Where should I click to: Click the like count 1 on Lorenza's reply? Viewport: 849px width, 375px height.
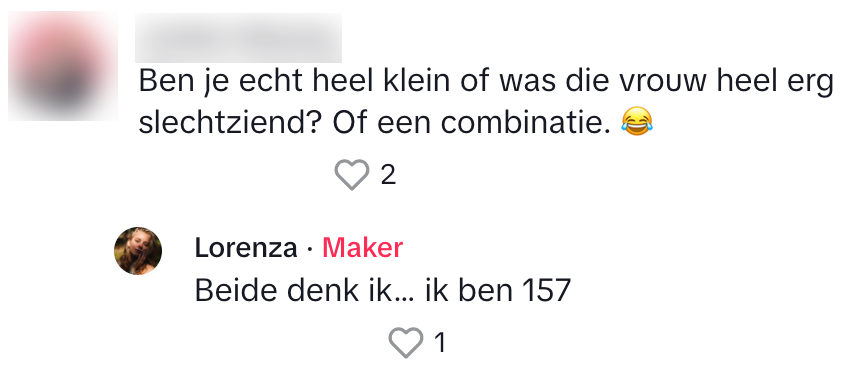click(x=440, y=343)
